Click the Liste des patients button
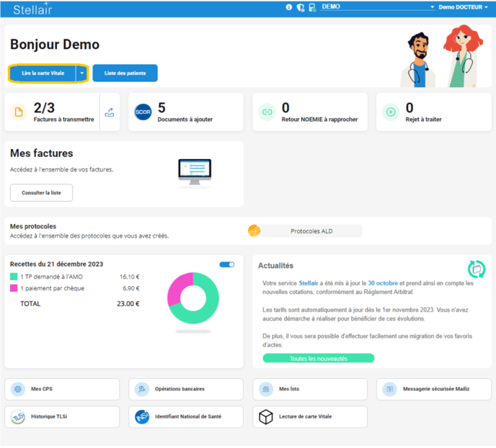496x448 pixels. pyautogui.click(x=125, y=73)
